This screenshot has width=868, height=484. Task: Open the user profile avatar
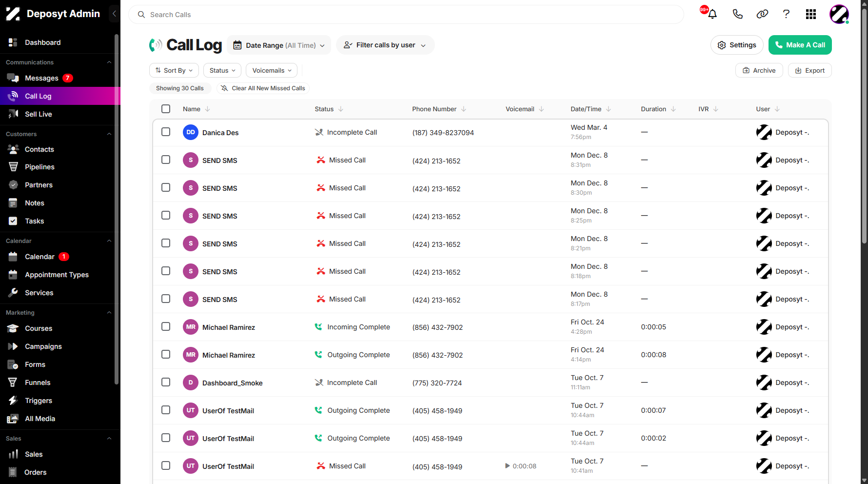[x=839, y=14]
